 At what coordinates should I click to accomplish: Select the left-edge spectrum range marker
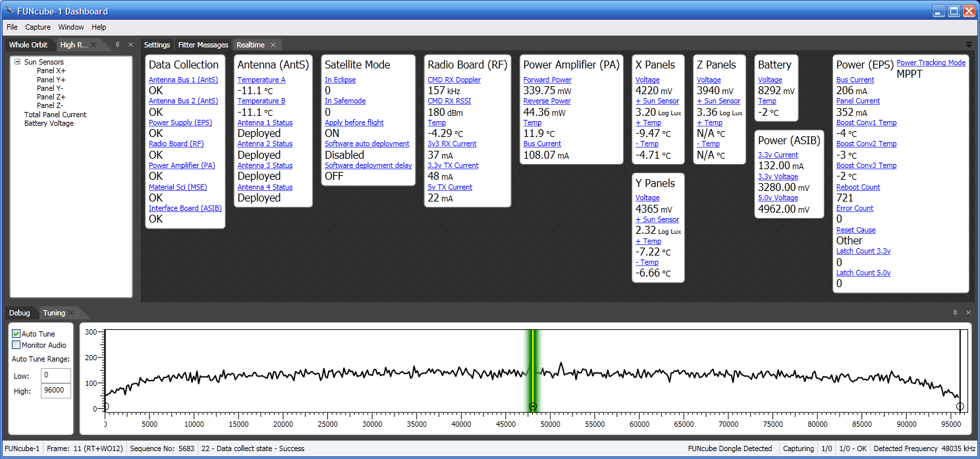[105, 406]
